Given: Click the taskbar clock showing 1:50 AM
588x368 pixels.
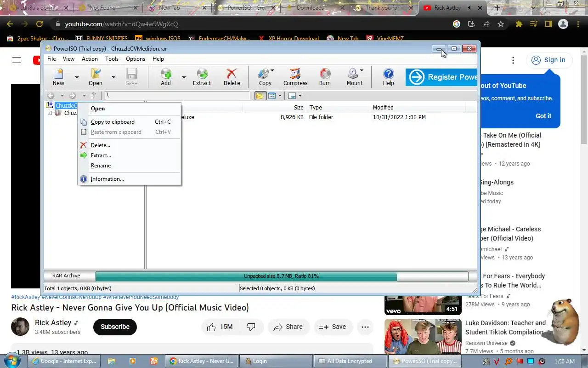Looking at the screenshot, I should [565, 361].
